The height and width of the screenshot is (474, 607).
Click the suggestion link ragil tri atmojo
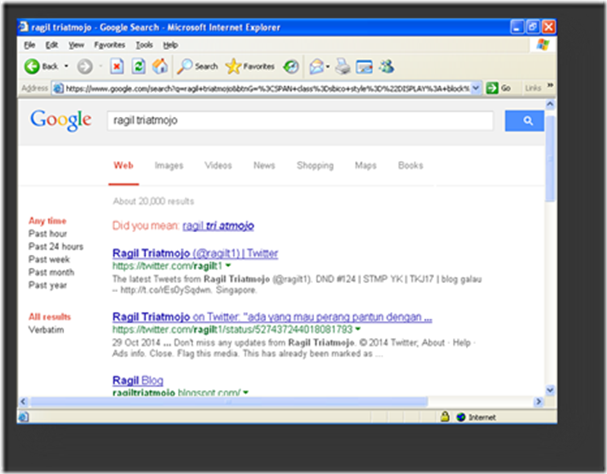[x=218, y=226]
